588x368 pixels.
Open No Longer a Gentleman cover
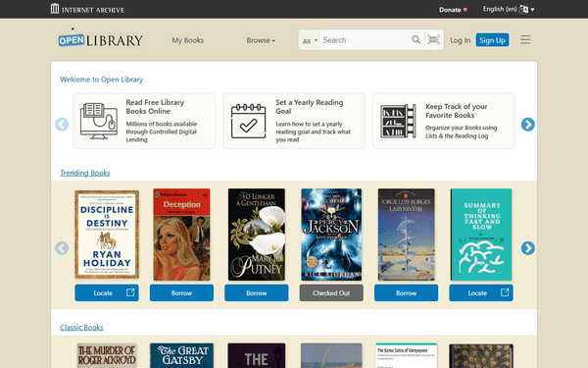tap(257, 235)
